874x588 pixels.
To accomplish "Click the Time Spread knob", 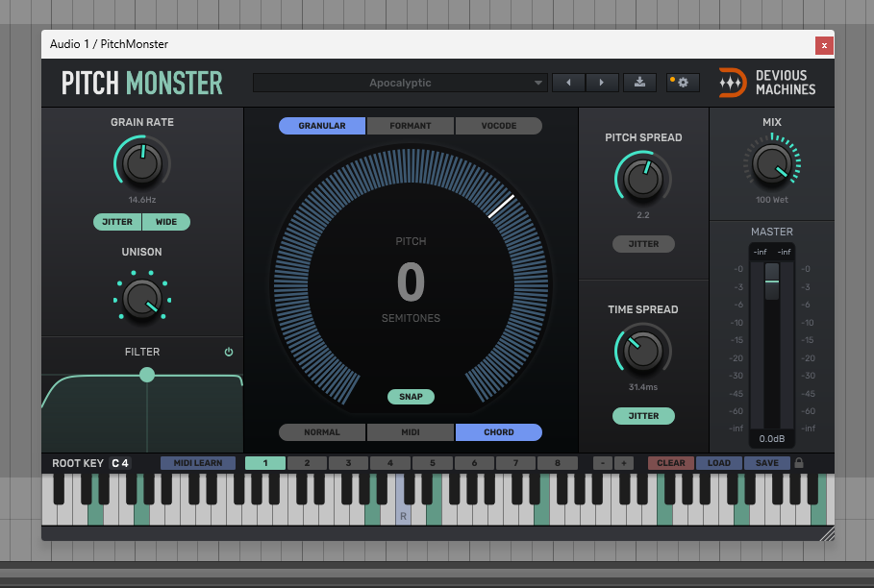I will pyautogui.click(x=643, y=351).
